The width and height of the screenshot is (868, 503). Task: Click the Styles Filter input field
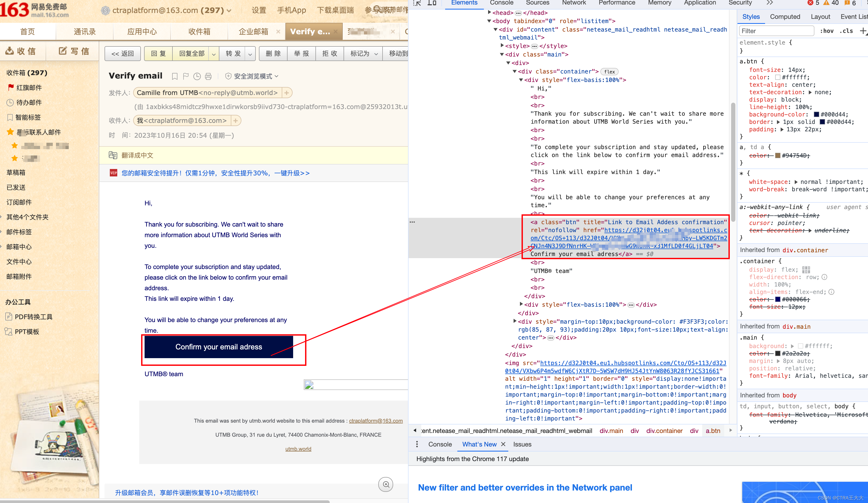pyautogui.click(x=776, y=31)
